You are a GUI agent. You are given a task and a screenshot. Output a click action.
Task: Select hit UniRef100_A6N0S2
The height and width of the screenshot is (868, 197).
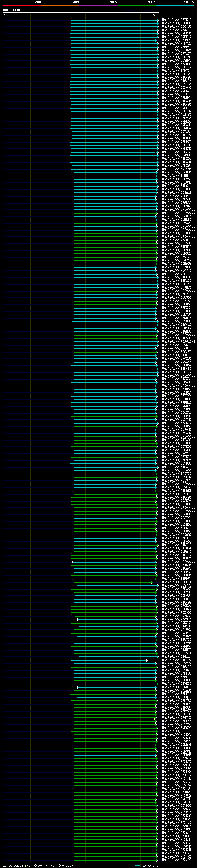(x=176, y=128)
